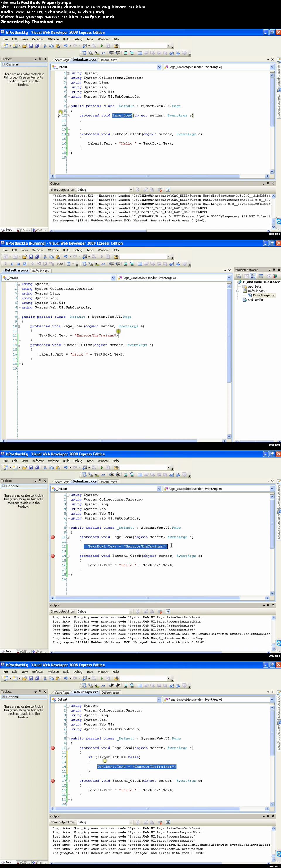Image resolution: width=281 pixels, height=868 pixels.
Task: Click Refresh icon in Solution Explorer toolbar
Action: [246, 276]
